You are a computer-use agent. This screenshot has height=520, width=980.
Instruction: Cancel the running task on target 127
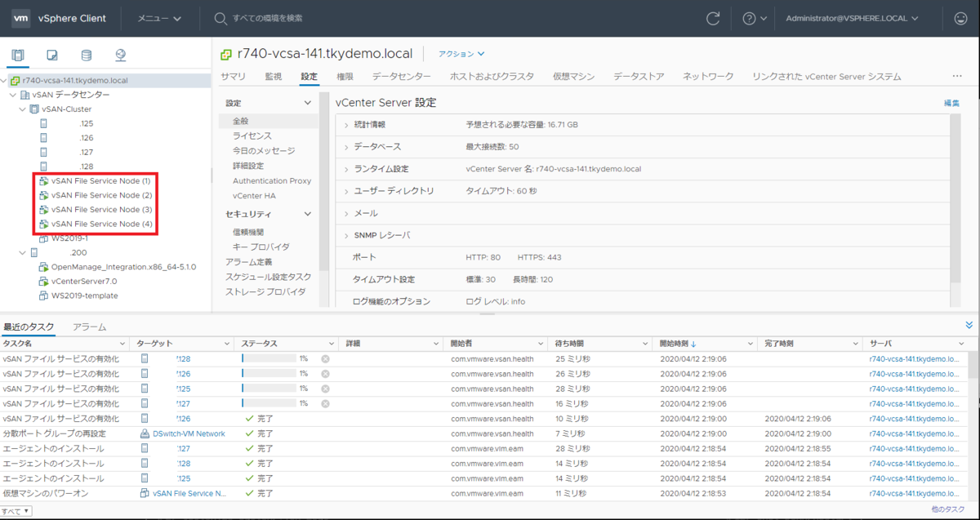325,403
